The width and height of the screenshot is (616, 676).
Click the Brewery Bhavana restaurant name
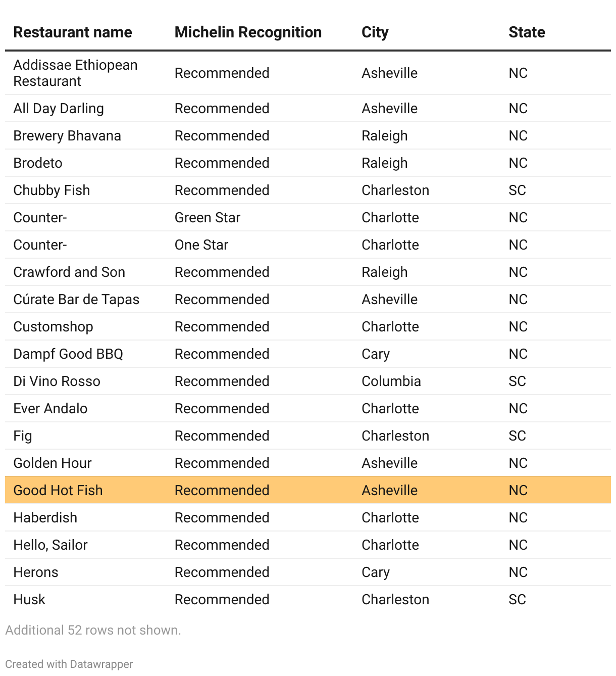tap(67, 135)
